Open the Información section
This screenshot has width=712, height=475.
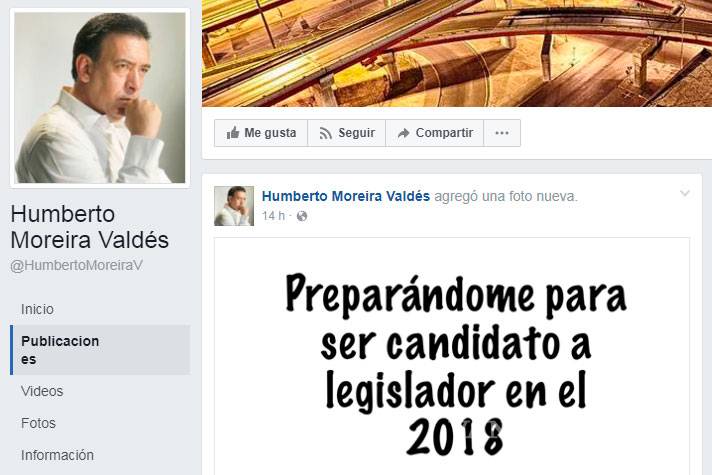pyautogui.click(x=57, y=455)
